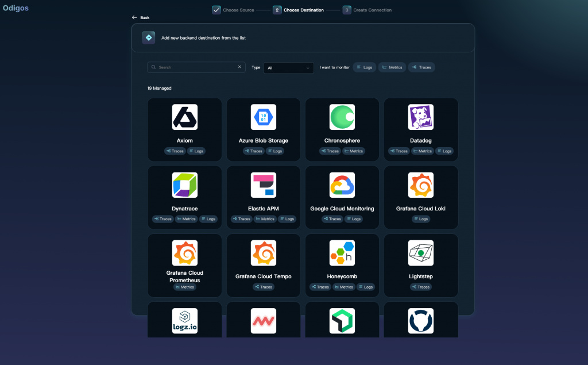
Task: Click Traces tag on Grafana Cloud Tempo card
Action: point(263,287)
